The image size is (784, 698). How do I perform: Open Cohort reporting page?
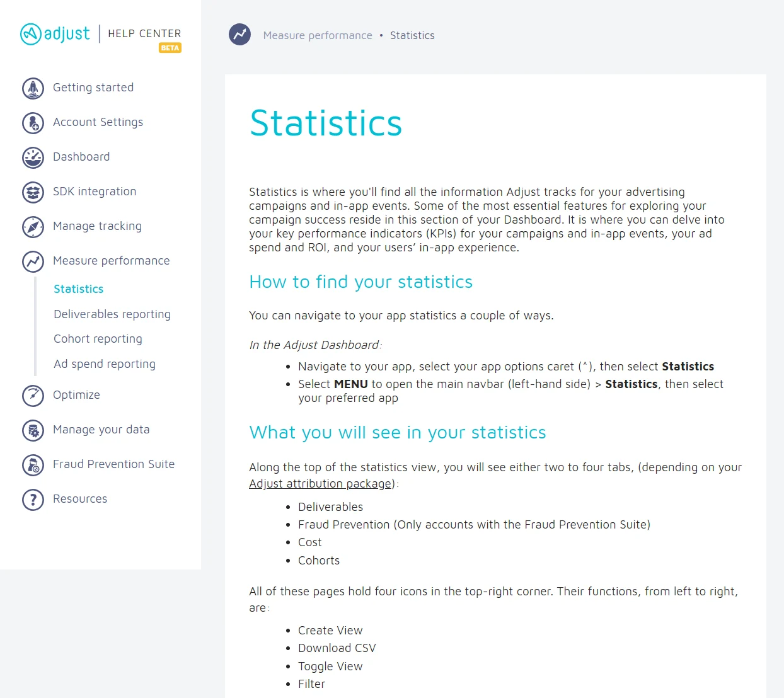pyautogui.click(x=98, y=339)
